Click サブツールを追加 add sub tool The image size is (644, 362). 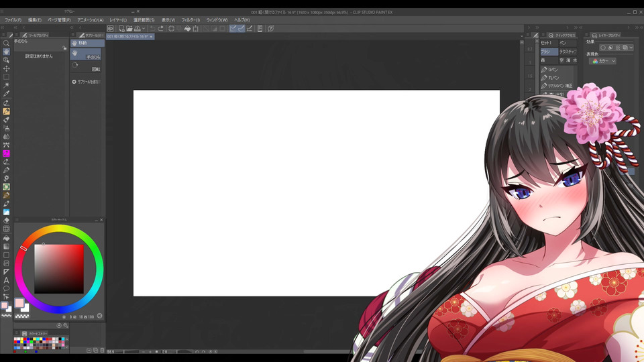87,82
